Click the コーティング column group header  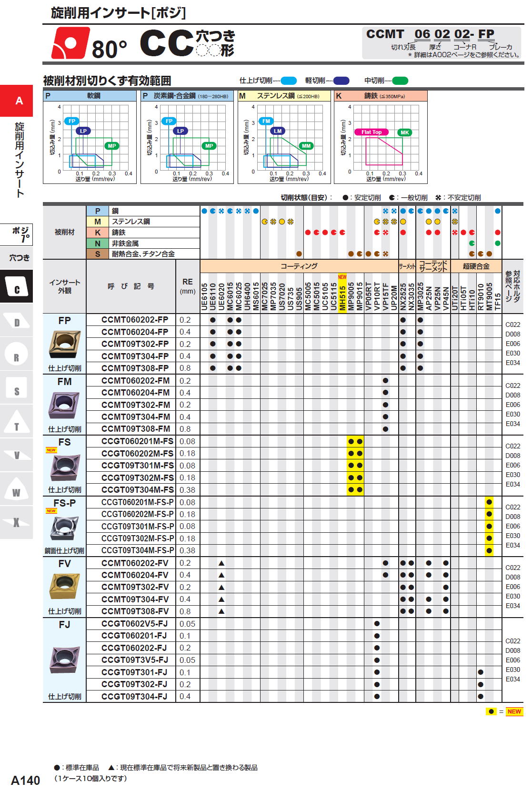point(299,266)
